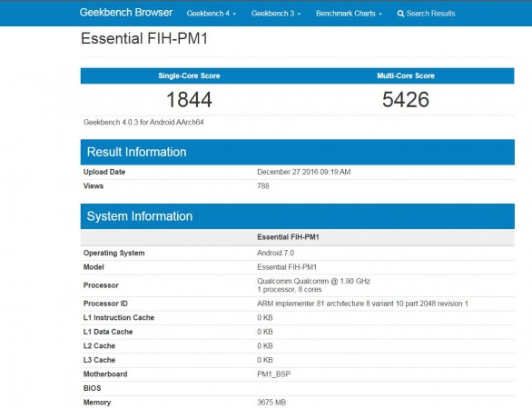This screenshot has height=409, width=532.
Task: Select the Essential FIH-PM1 page title
Action: [143, 38]
